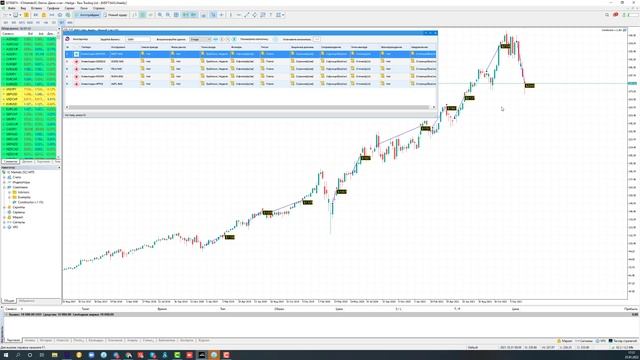Viewport: 640px width, 360px height.
Task: Click the Сигналы button at bottom right
Action: [584, 341]
